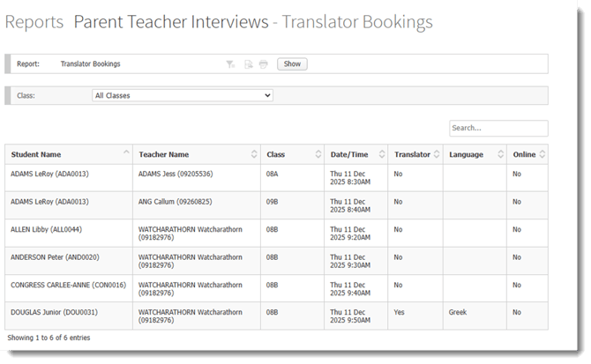
Task: Sort by Teacher Name column arrows
Action: (x=254, y=154)
